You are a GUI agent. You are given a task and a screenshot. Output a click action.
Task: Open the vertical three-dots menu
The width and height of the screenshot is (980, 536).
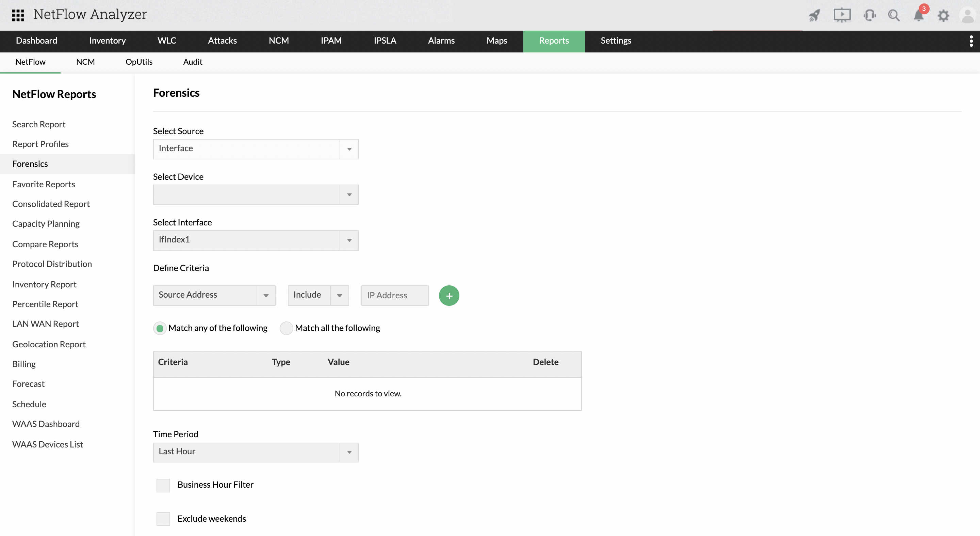click(x=971, y=41)
